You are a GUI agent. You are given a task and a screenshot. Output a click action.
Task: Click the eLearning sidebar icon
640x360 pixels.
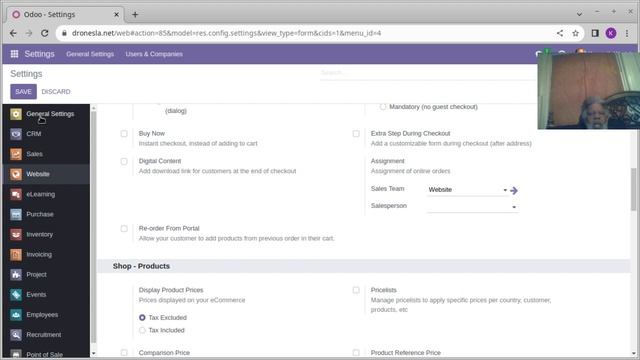coord(16,194)
